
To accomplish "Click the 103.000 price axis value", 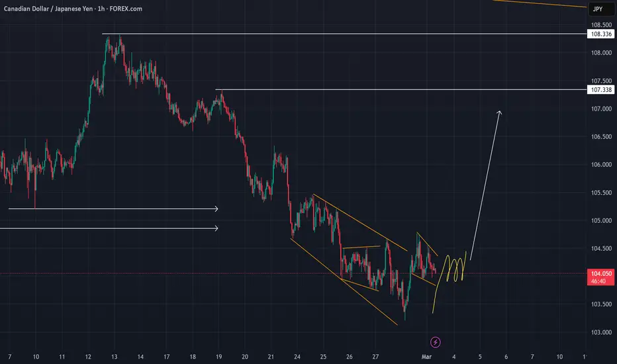I will click(x=601, y=332).
